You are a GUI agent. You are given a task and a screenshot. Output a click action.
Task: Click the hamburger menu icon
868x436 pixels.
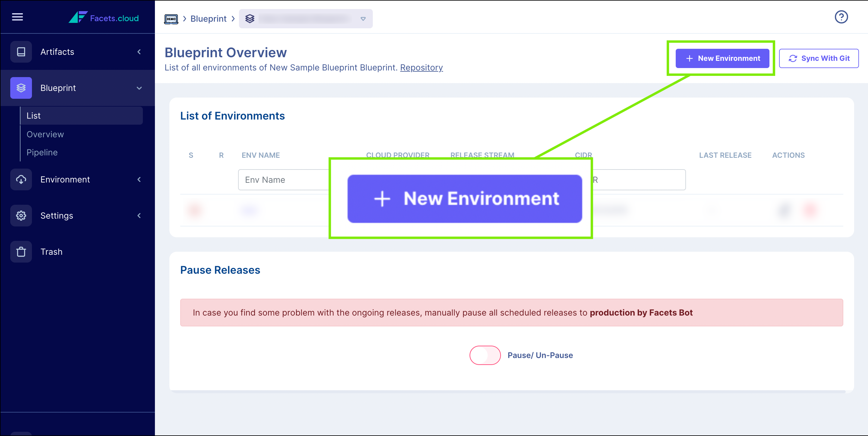coord(17,17)
